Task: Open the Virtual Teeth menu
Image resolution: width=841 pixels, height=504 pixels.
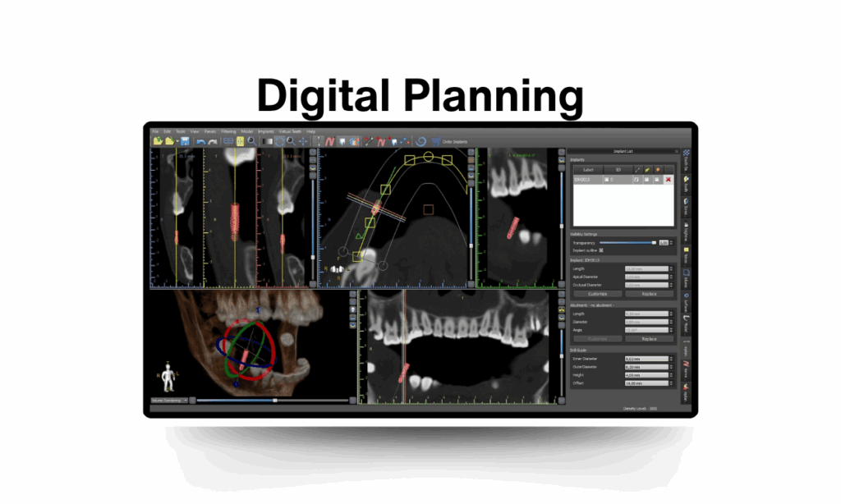Action: tap(291, 131)
